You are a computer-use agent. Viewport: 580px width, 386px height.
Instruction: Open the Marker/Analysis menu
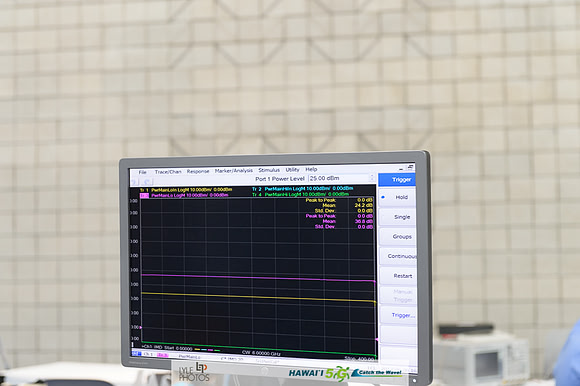pyautogui.click(x=233, y=170)
